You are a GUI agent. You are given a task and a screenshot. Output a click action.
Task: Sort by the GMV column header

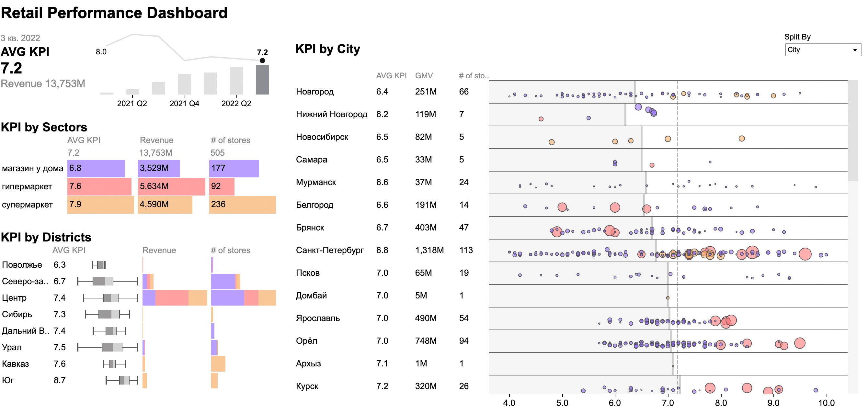[x=424, y=76]
